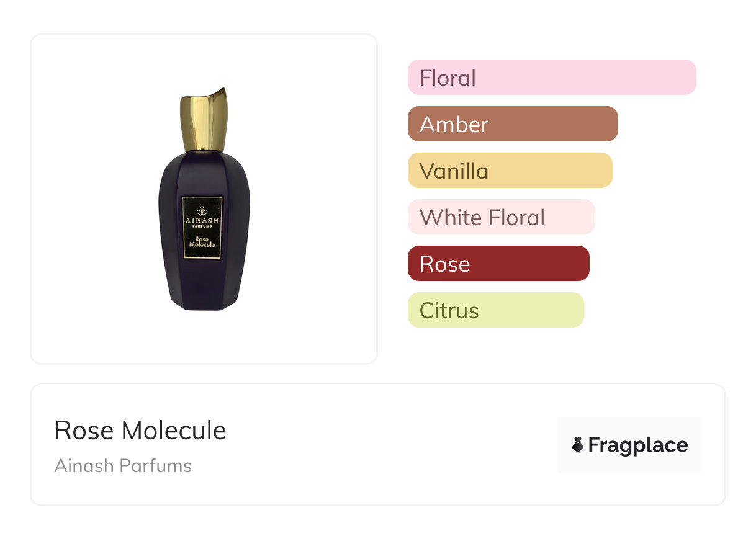Click the gold cap of the bottle
Viewport: 756px width, 536px height.
coord(204,122)
